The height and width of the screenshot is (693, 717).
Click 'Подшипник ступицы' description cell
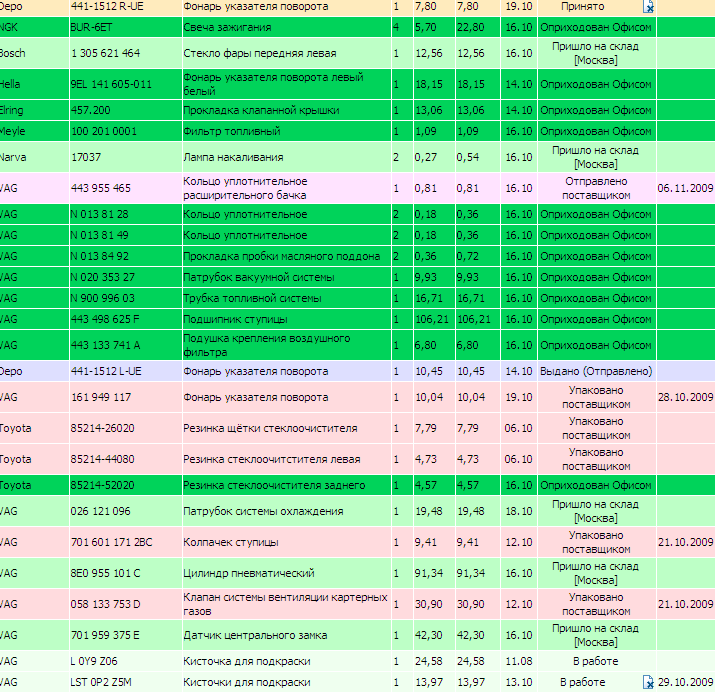click(287, 319)
